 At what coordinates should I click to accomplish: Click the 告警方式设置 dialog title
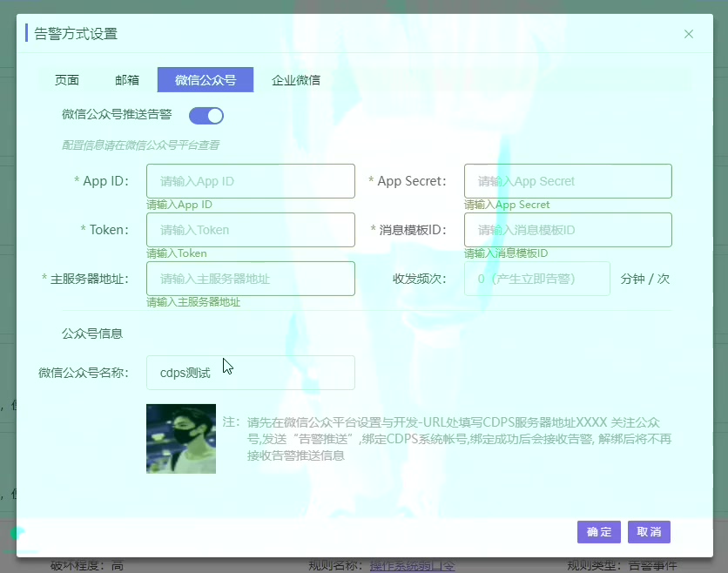[76, 34]
